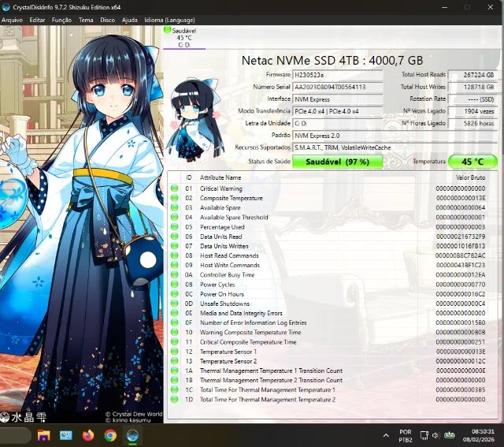Open the Disco menu
The image size is (504, 447).
click(107, 20)
